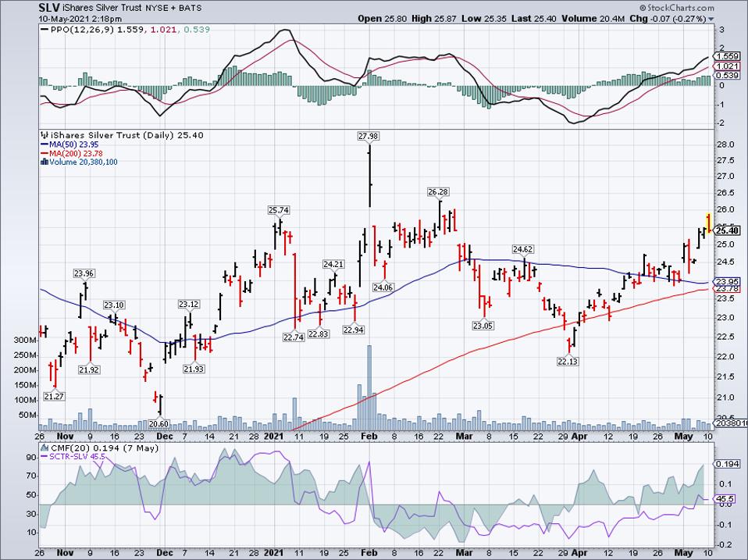The image size is (748, 560).
Task: Click the 23.78 MA(200) axis tag
Action: (728, 289)
